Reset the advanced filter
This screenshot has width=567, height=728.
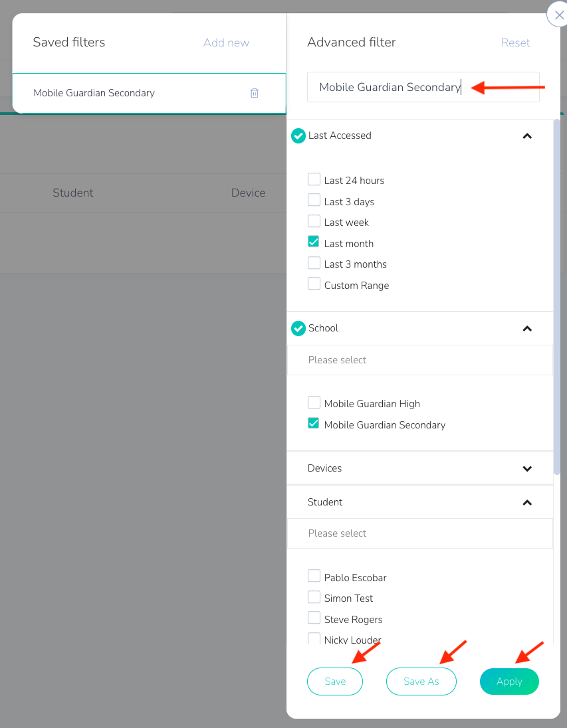point(515,43)
